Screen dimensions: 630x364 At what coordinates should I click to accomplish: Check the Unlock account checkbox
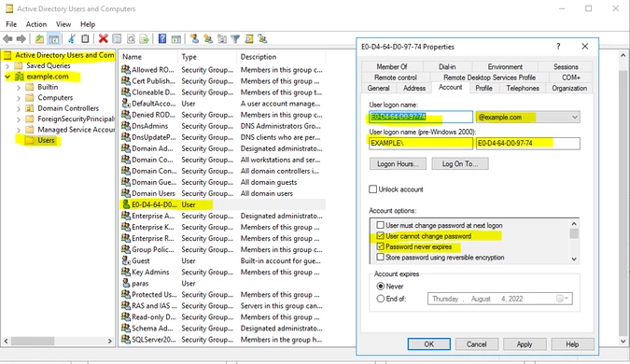[x=372, y=189]
